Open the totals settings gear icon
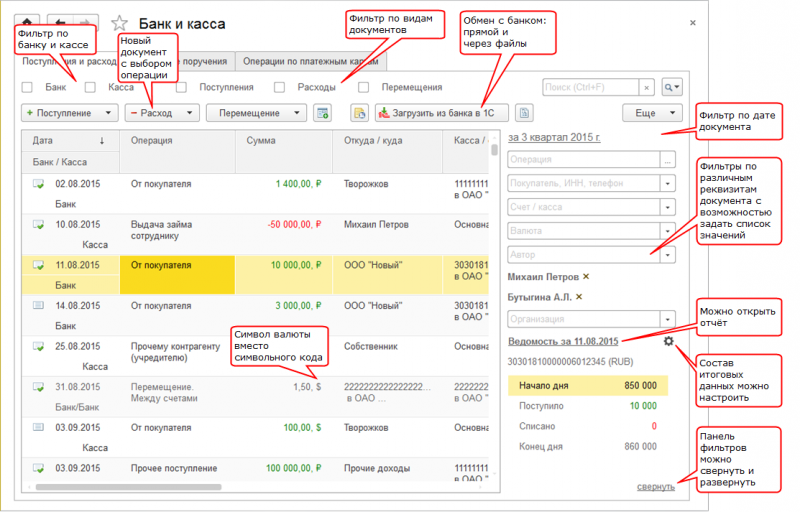The width and height of the screenshot is (800, 512). pyautogui.click(x=668, y=342)
